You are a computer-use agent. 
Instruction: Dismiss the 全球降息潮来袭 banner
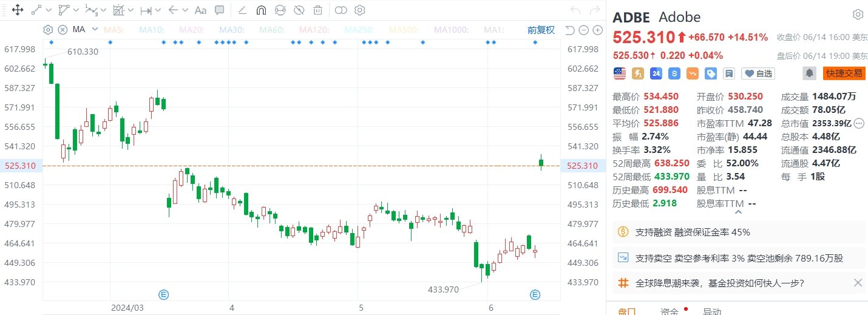click(x=858, y=282)
